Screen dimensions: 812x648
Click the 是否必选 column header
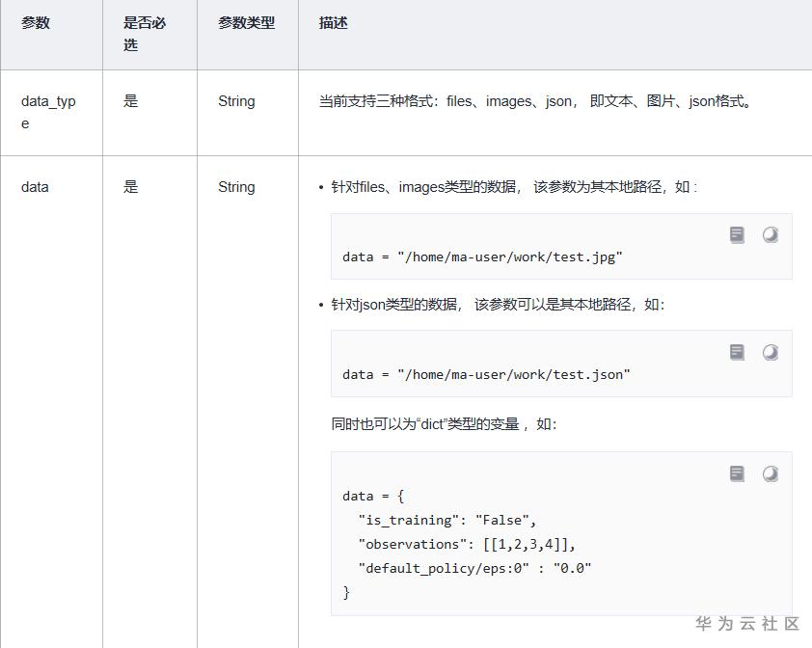[145, 34]
